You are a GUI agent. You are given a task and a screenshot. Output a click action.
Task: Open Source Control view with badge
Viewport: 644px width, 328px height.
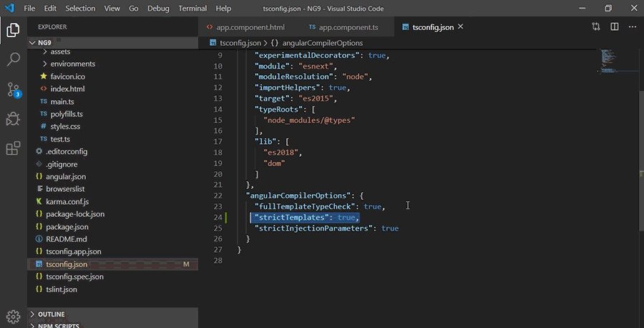coord(13,90)
